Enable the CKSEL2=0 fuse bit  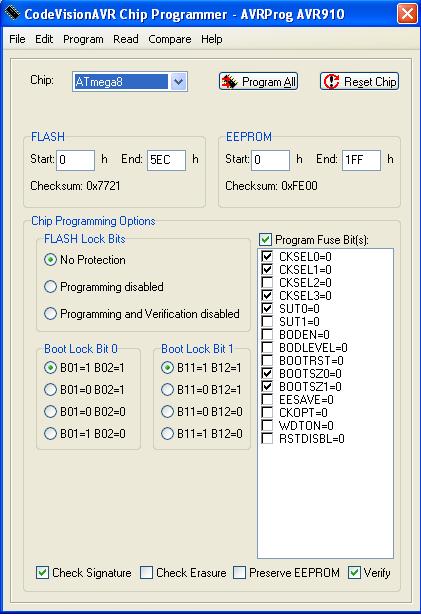coord(267,282)
